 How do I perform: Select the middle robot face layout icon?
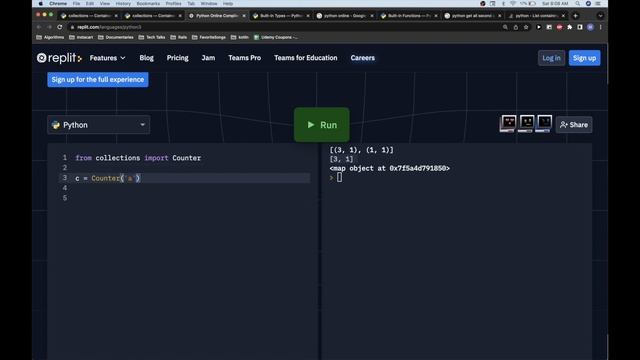point(526,124)
